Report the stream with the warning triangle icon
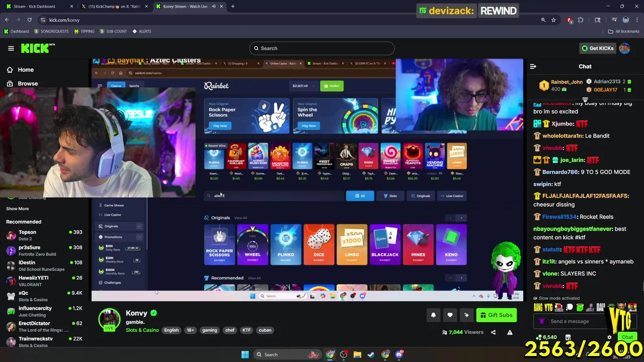 pyautogui.click(x=510, y=332)
